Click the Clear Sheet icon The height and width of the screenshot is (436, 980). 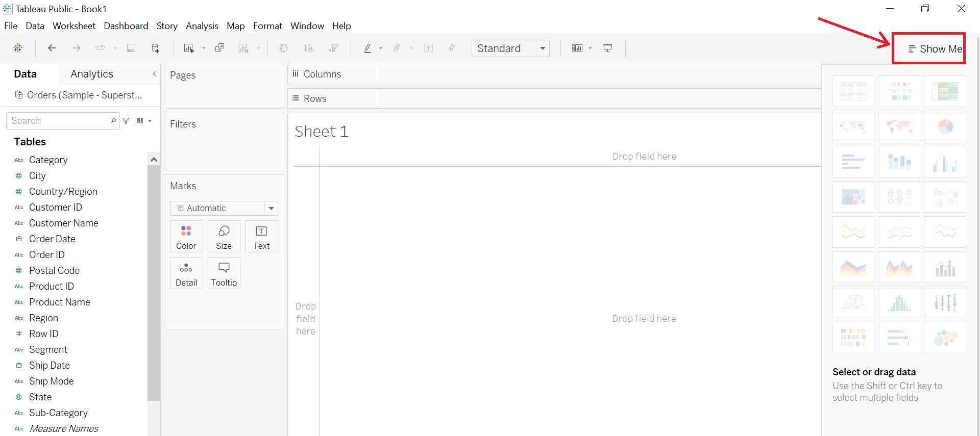[x=244, y=48]
